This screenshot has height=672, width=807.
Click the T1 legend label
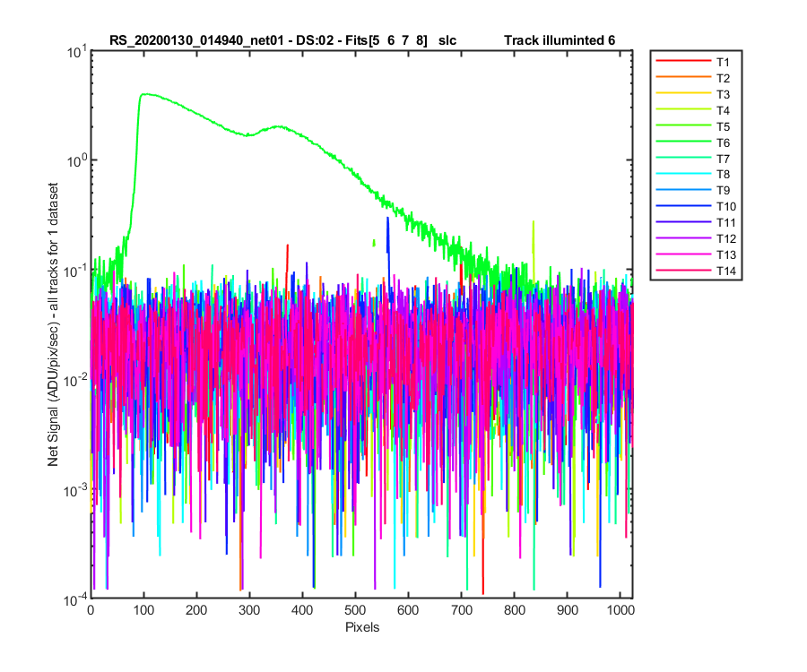[723, 62]
